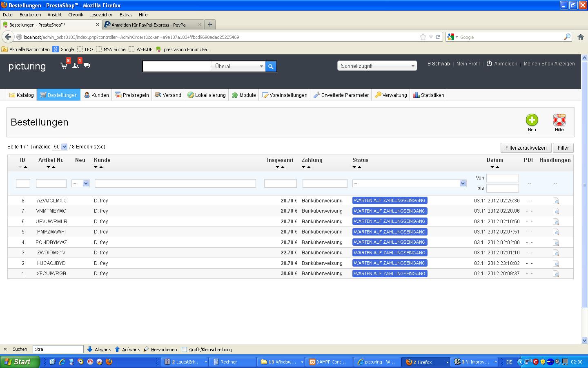588x368 pixels.
Task: Open the Voreinstellungen tab
Action: point(285,95)
